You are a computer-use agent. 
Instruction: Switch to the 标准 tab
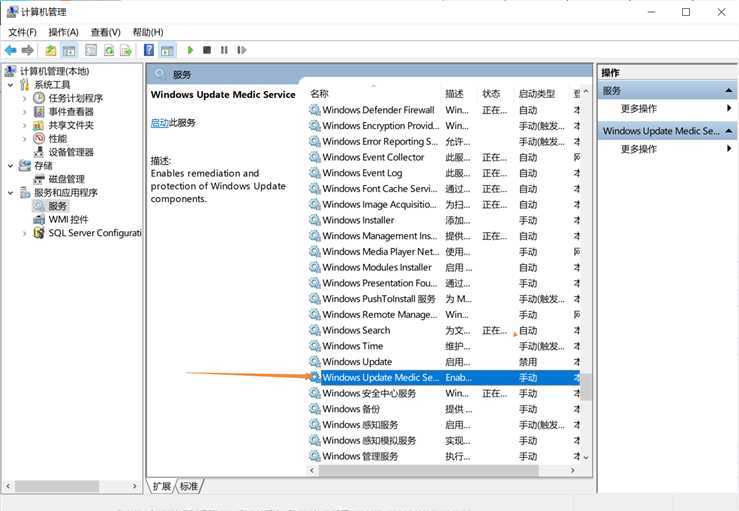coord(189,486)
